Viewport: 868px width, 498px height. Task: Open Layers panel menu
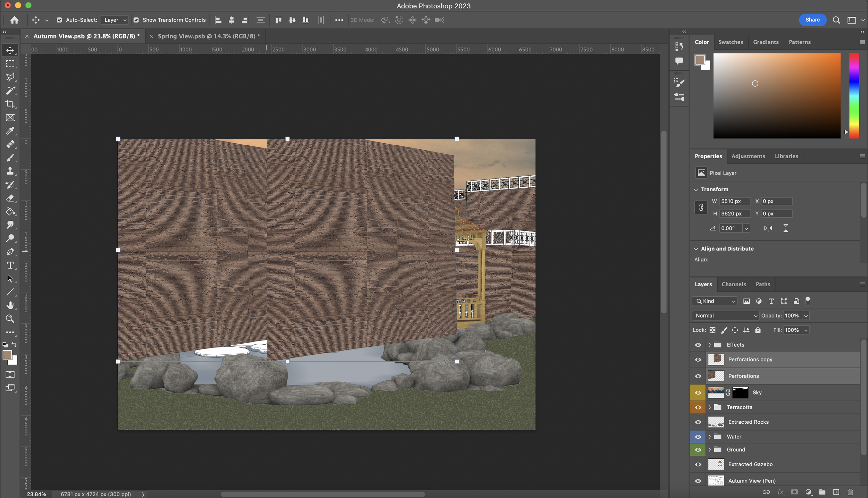(862, 285)
